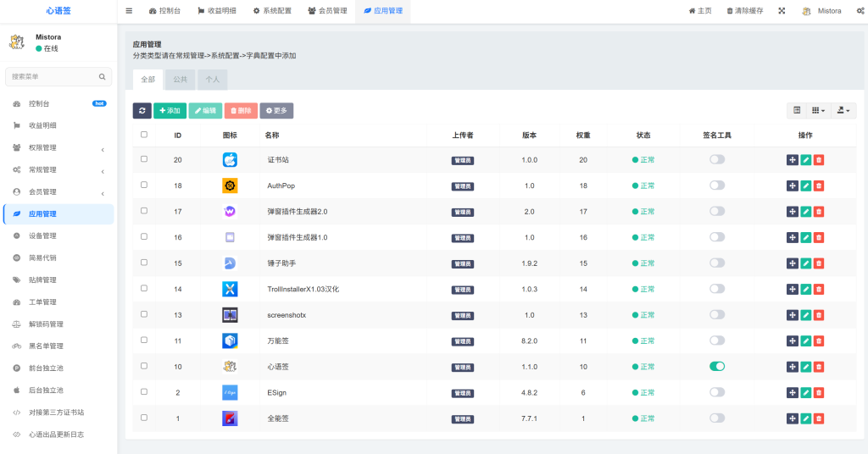Screen dimensions: 868x454
Task: Expand the 会员管理 sidebar menu
Action: point(58,192)
